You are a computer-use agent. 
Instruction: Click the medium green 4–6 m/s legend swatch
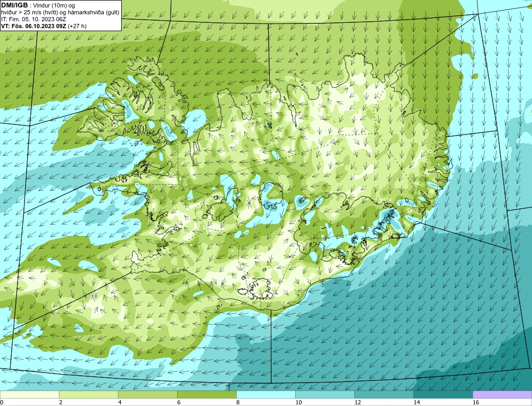point(147,394)
